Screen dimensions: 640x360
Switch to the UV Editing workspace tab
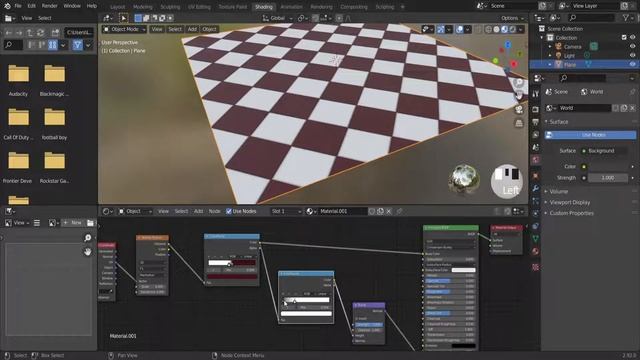(199, 7)
